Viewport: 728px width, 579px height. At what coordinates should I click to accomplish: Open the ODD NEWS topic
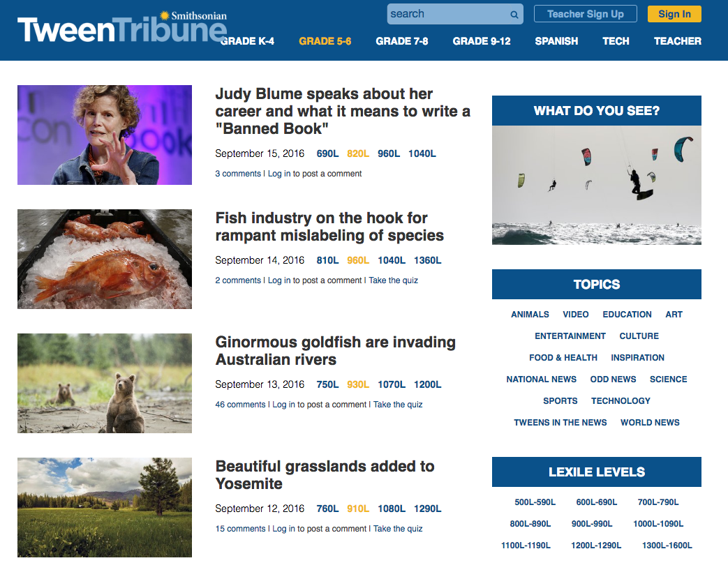(x=613, y=379)
